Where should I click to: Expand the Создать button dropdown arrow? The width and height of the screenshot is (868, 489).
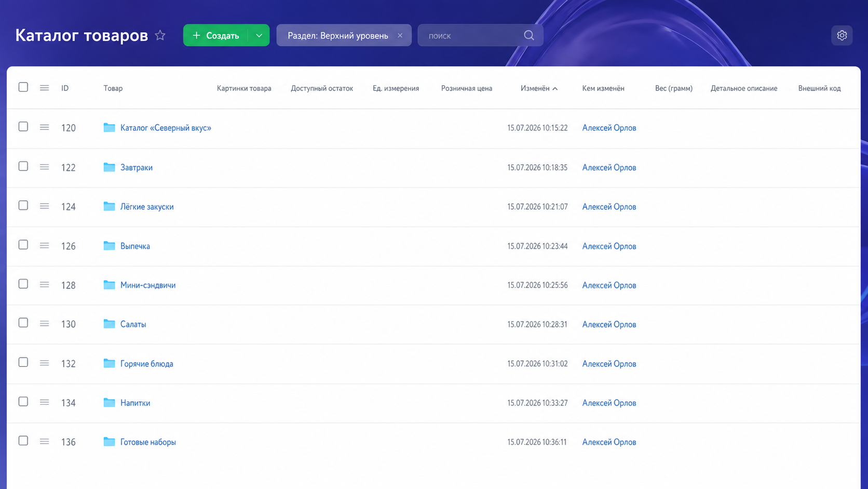tap(259, 35)
